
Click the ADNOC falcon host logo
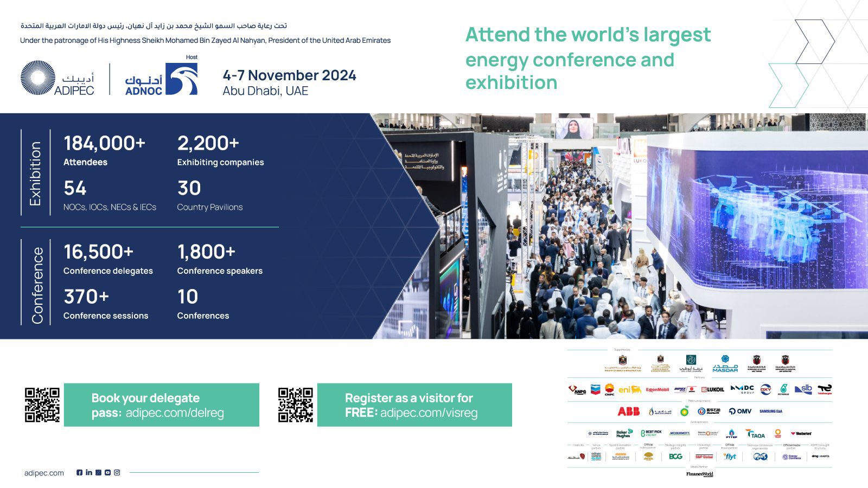[x=181, y=79]
